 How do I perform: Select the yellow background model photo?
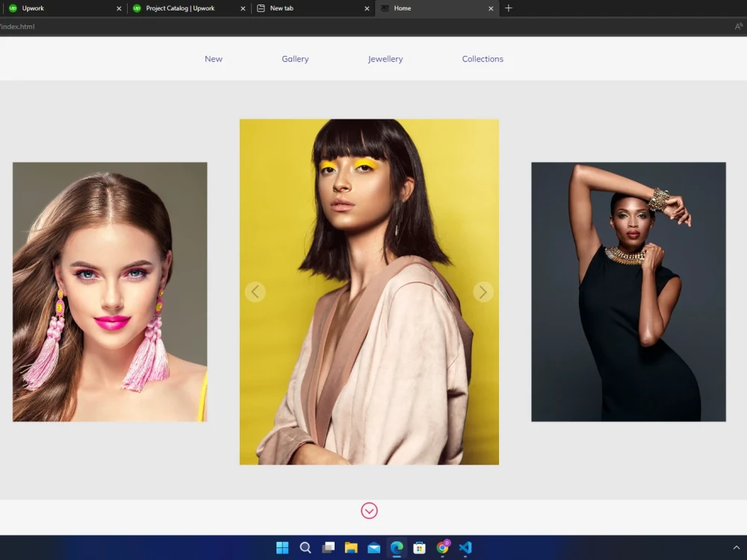pos(369,292)
